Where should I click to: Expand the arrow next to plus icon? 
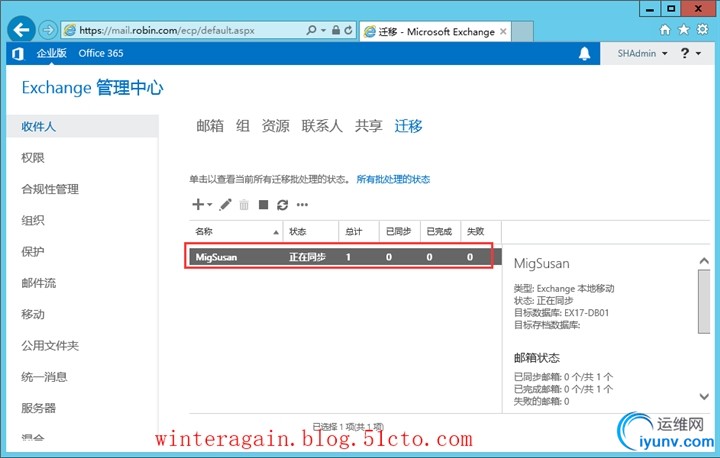tap(209, 205)
